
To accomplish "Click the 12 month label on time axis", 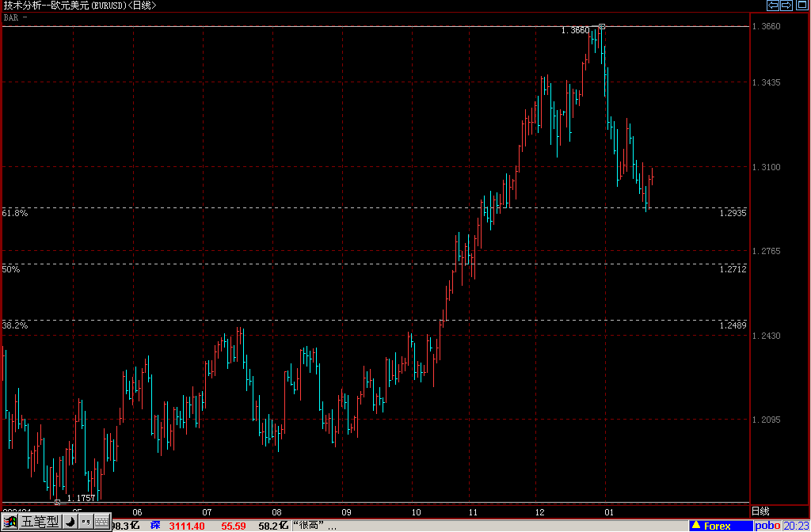I will pyautogui.click(x=540, y=512).
